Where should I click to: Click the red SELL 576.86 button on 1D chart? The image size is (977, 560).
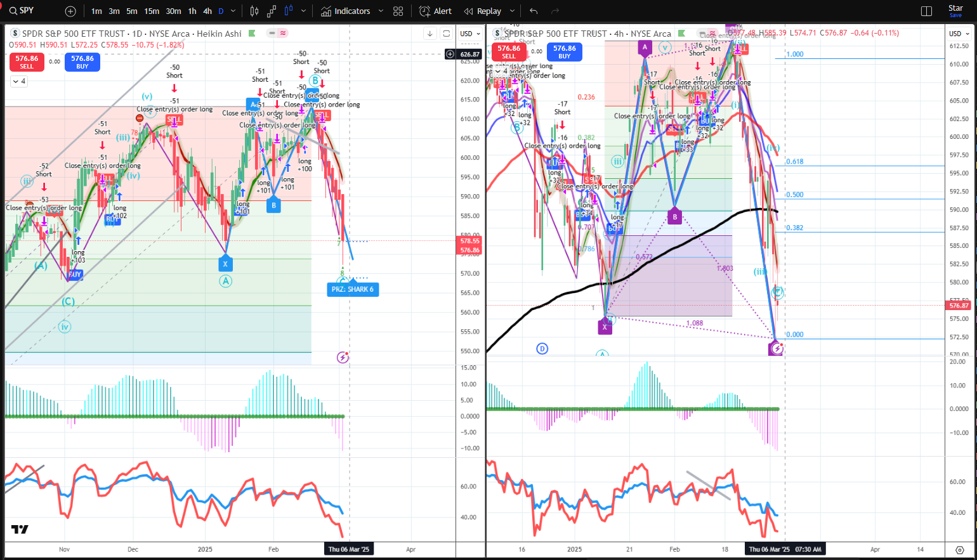click(27, 62)
